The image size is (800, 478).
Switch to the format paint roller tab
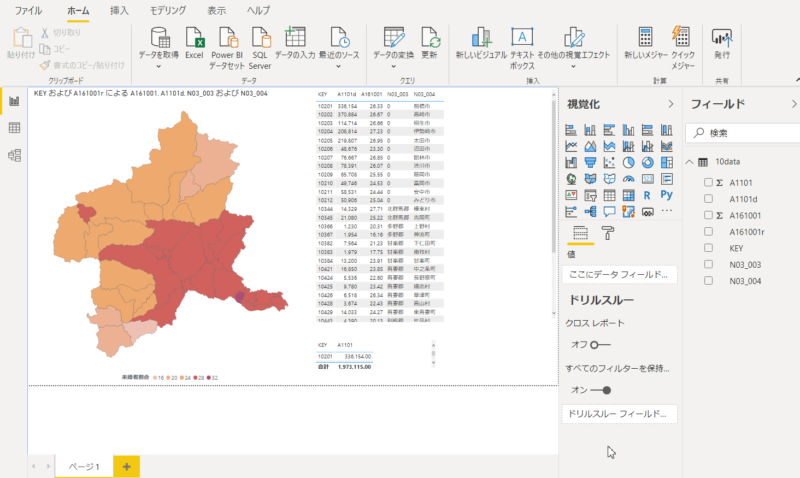click(607, 233)
